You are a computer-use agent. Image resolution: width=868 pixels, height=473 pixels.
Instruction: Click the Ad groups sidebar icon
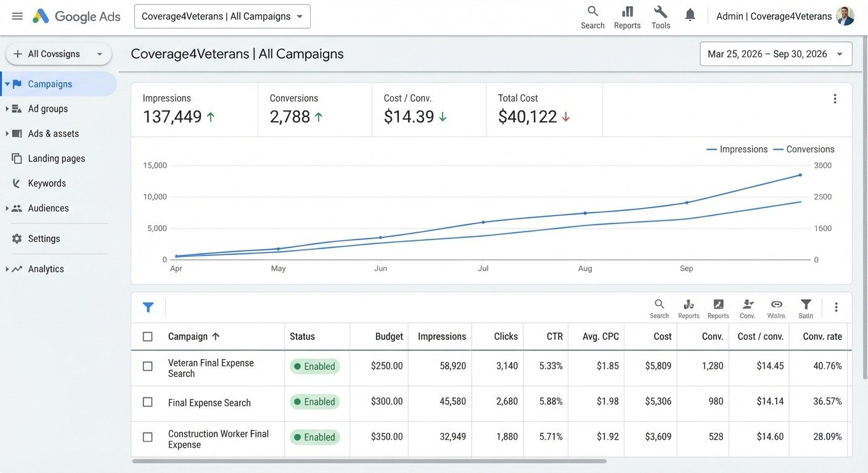coord(17,109)
